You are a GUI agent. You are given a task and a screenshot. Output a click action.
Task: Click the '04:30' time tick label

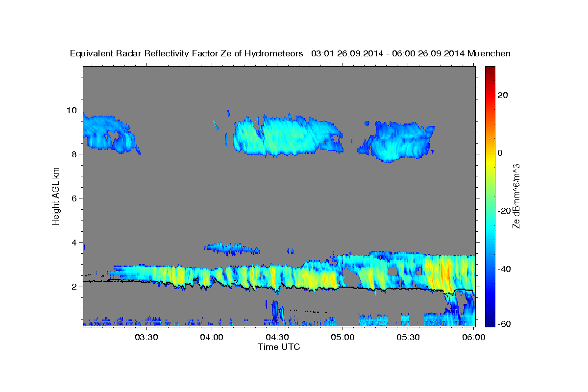click(x=277, y=337)
